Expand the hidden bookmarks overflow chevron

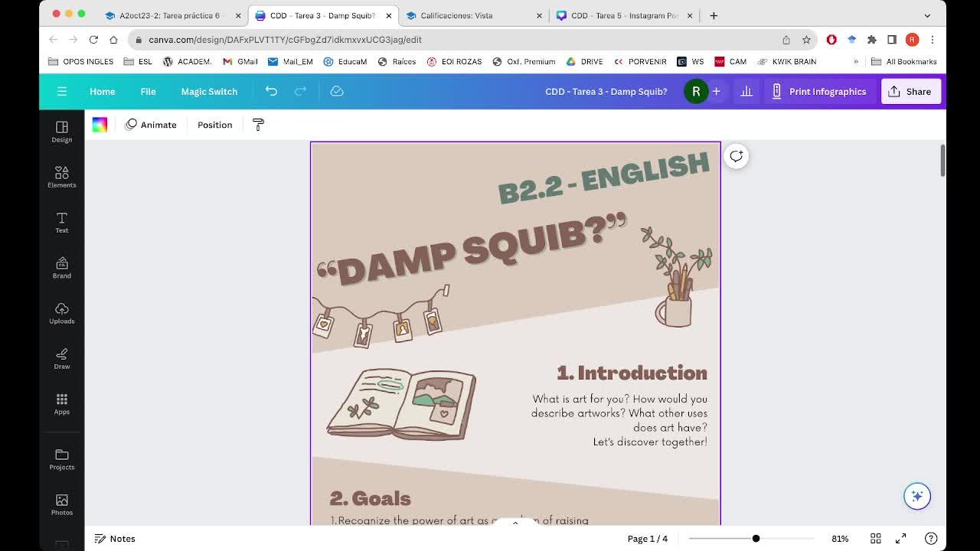click(x=856, y=61)
